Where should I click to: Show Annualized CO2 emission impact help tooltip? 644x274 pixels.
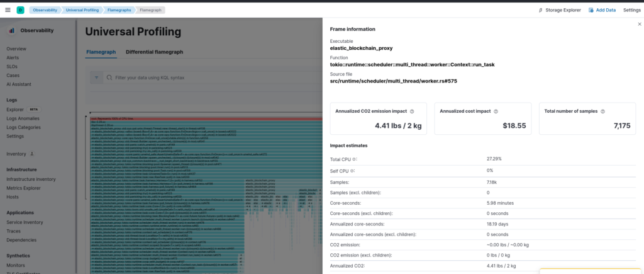point(412,111)
